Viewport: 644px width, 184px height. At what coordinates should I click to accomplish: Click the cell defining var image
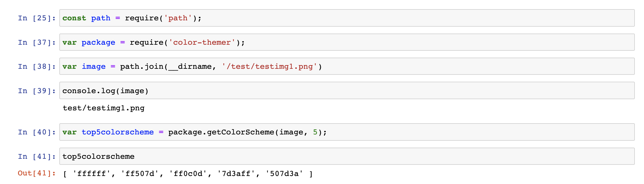click(x=347, y=66)
